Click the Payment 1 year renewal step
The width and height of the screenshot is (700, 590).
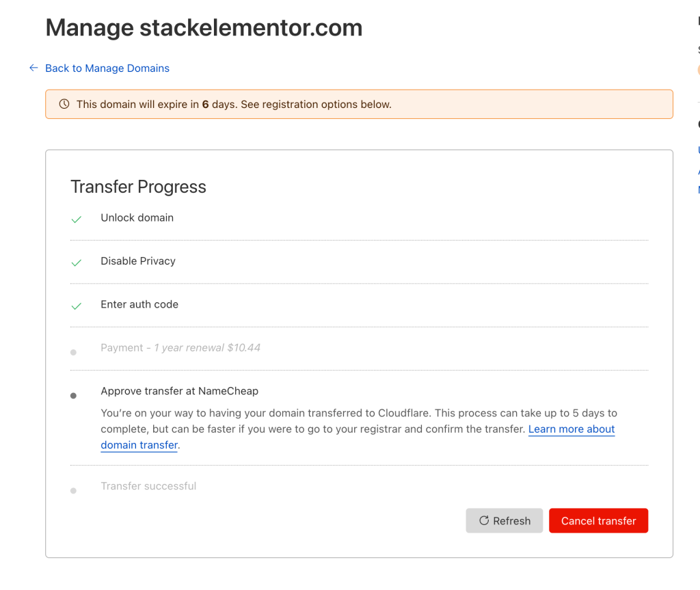(180, 347)
